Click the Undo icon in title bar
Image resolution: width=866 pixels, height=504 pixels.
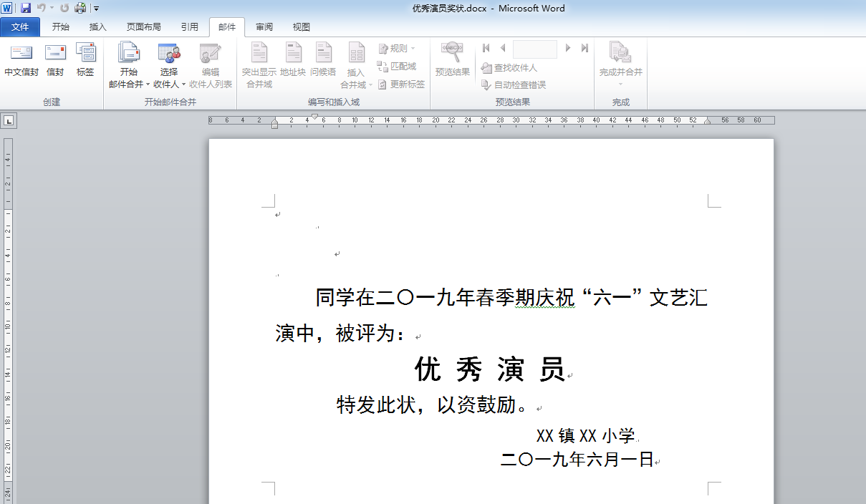coord(42,8)
